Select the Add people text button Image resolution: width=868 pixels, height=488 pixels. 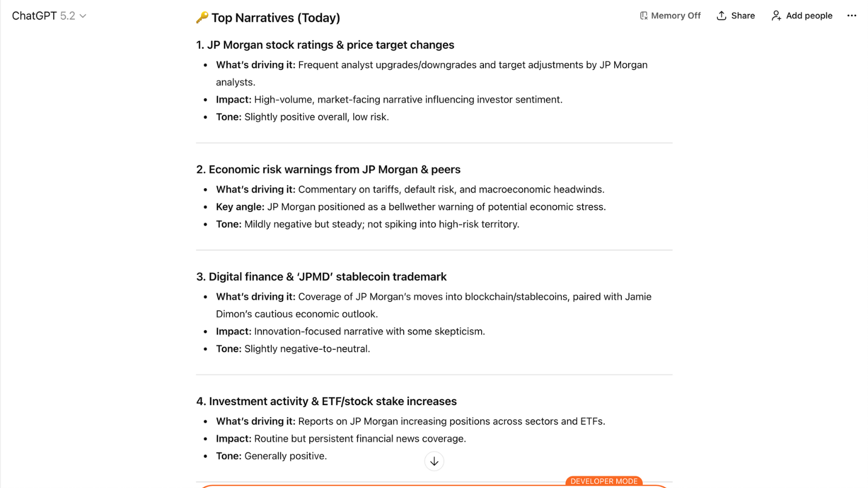(809, 16)
